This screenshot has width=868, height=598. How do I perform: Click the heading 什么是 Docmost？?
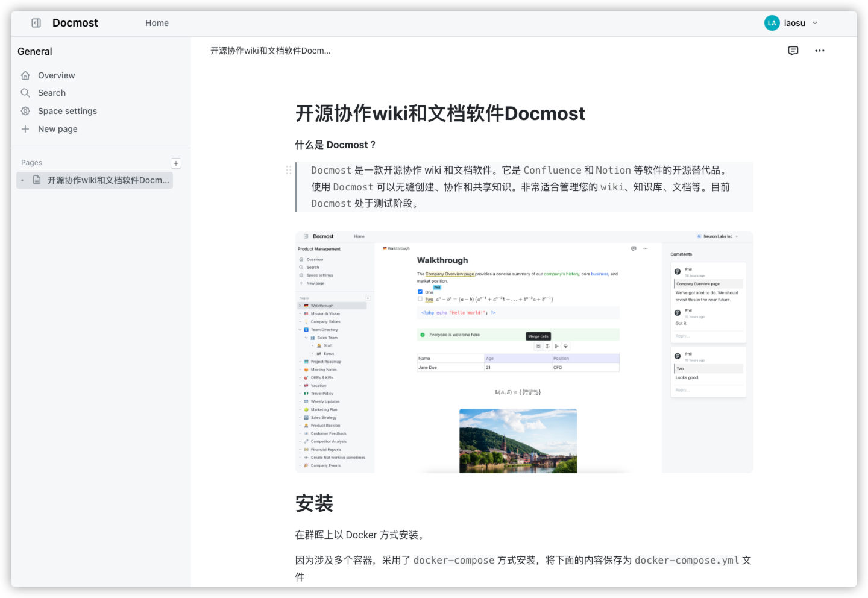pyautogui.click(x=336, y=145)
